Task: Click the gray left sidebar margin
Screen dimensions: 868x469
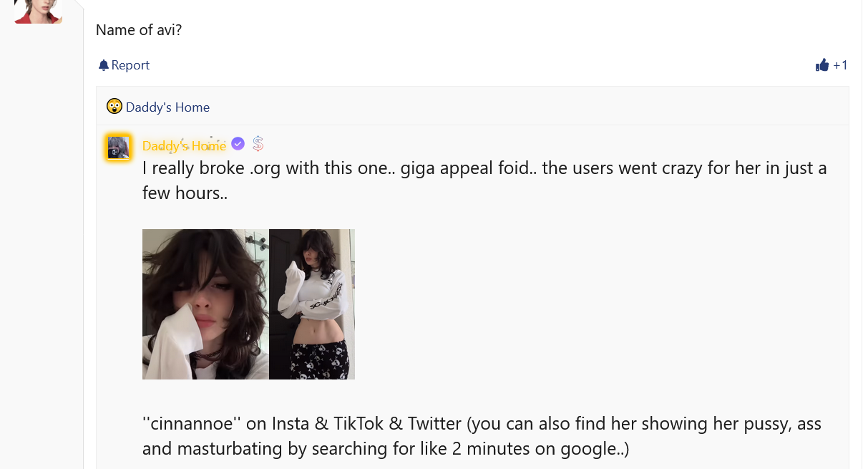Action: point(42,251)
